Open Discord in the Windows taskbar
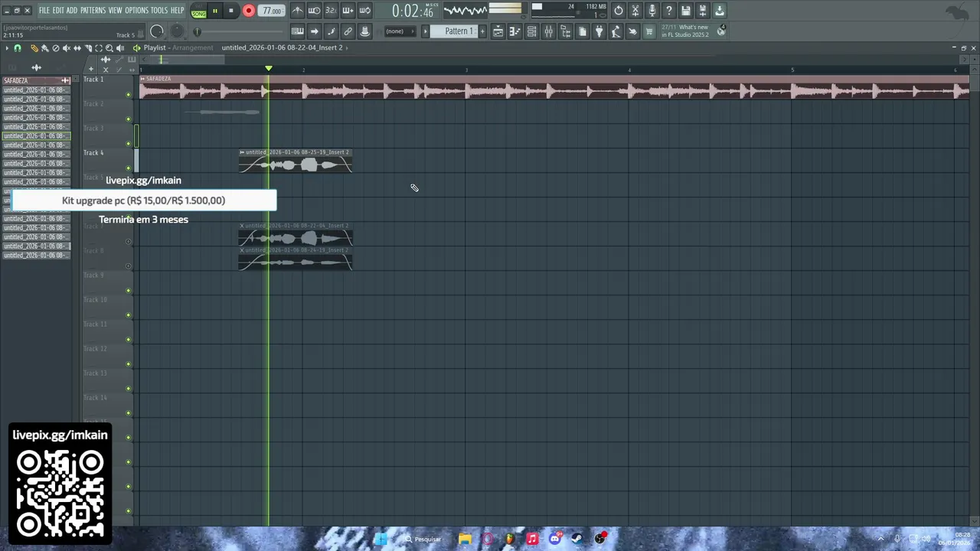980x551 pixels. point(554,538)
